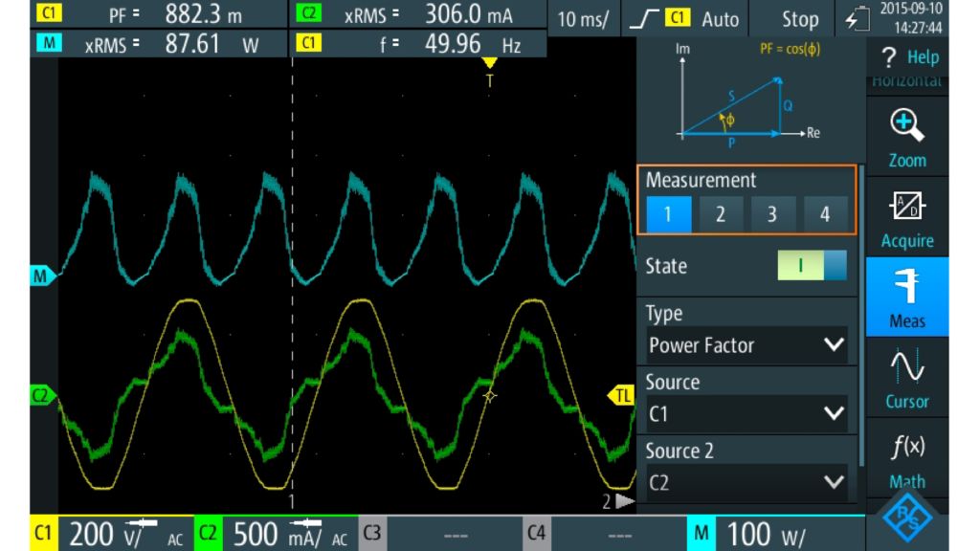Click the Auto trigger mode button

(x=719, y=18)
